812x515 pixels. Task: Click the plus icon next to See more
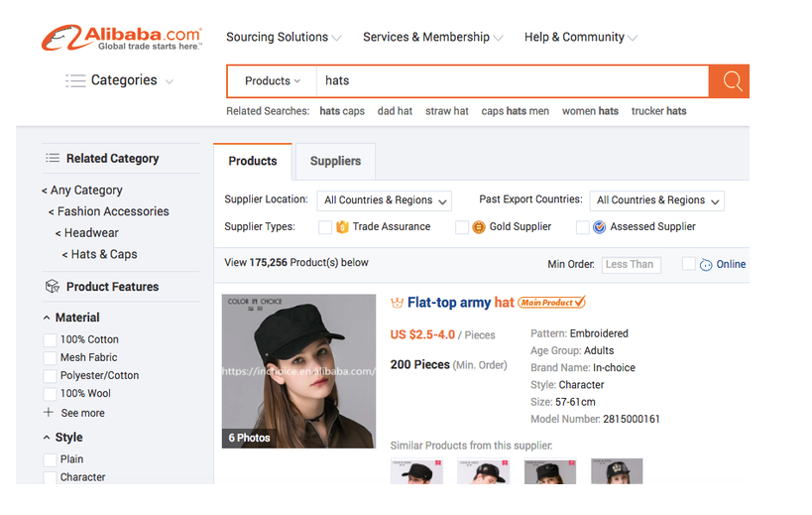[49, 413]
